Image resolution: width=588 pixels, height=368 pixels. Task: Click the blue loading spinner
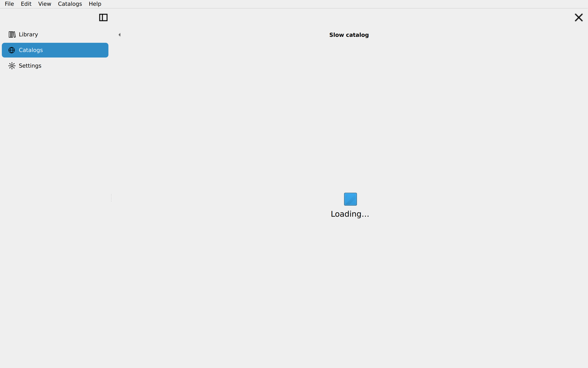point(350,199)
